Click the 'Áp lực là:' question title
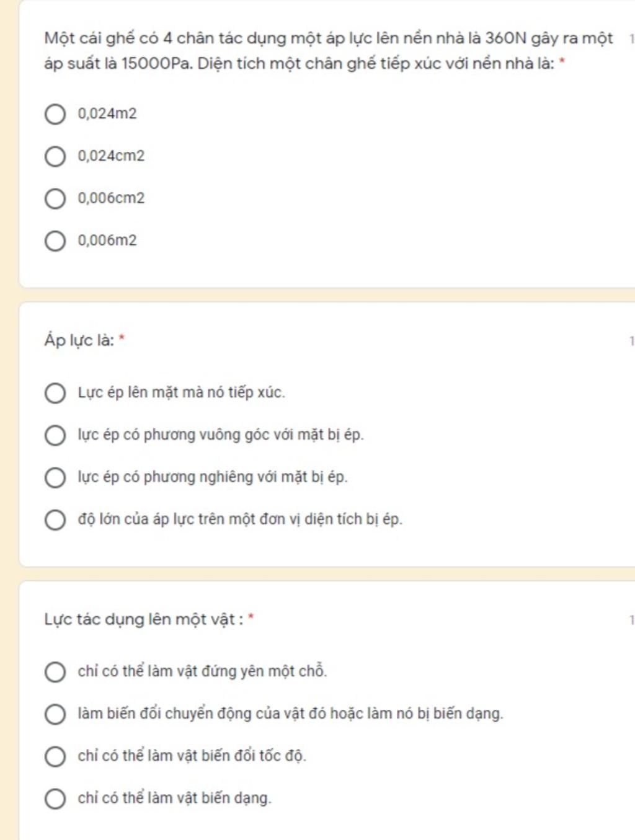 pyautogui.click(x=79, y=340)
